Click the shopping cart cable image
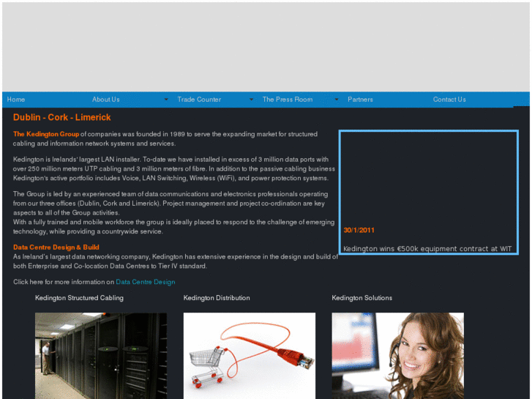 point(250,356)
